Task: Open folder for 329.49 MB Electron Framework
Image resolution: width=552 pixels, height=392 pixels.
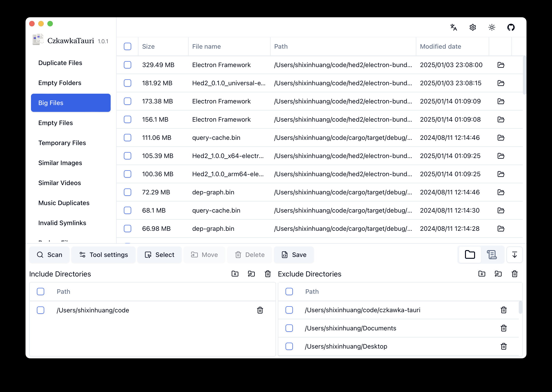Action: pyautogui.click(x=501, y=65)
